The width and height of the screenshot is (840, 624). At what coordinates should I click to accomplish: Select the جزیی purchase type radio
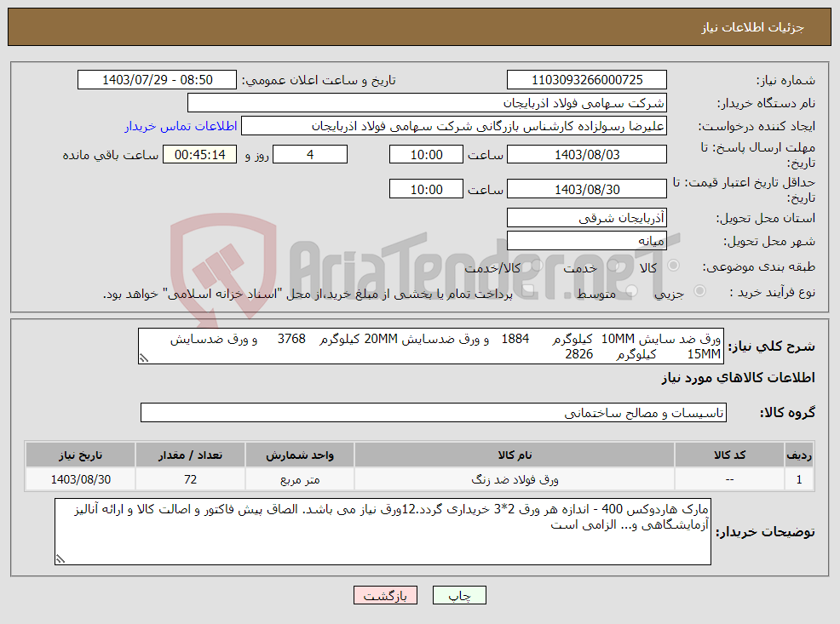tap(699, 291)
